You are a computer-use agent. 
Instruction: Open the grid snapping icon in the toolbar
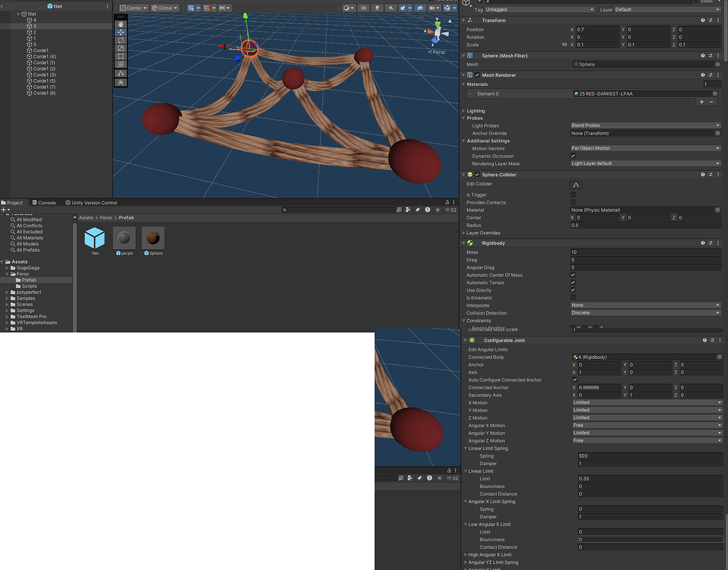point(206,8)
